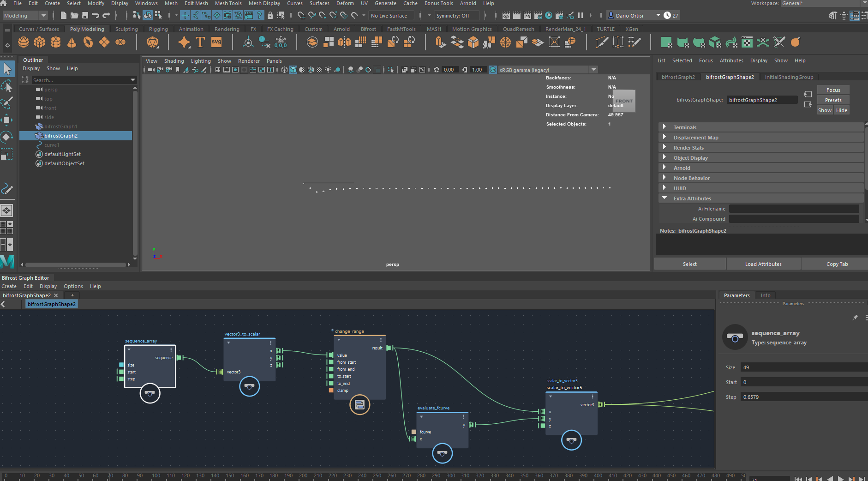Create a Type text object from the shelf
Viewport: 868px width, 481px height.
pyautogui.click(x=199, y=42)
